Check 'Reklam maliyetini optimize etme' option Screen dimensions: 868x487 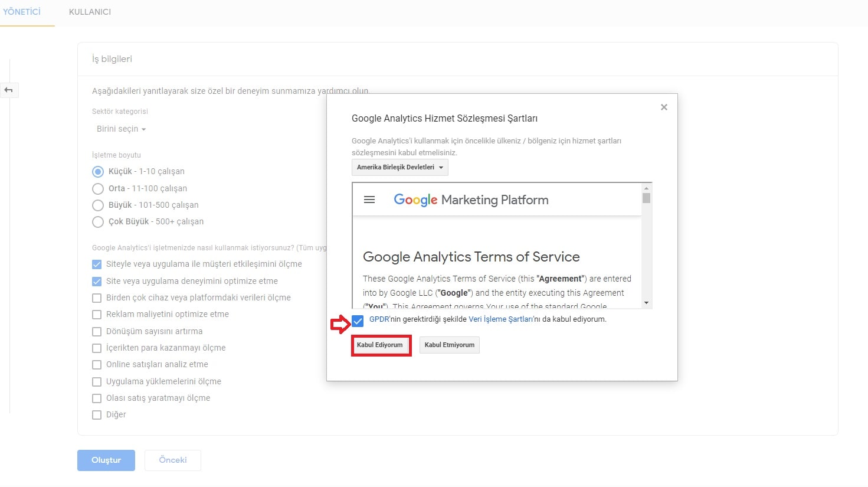(x=97, y=315)
